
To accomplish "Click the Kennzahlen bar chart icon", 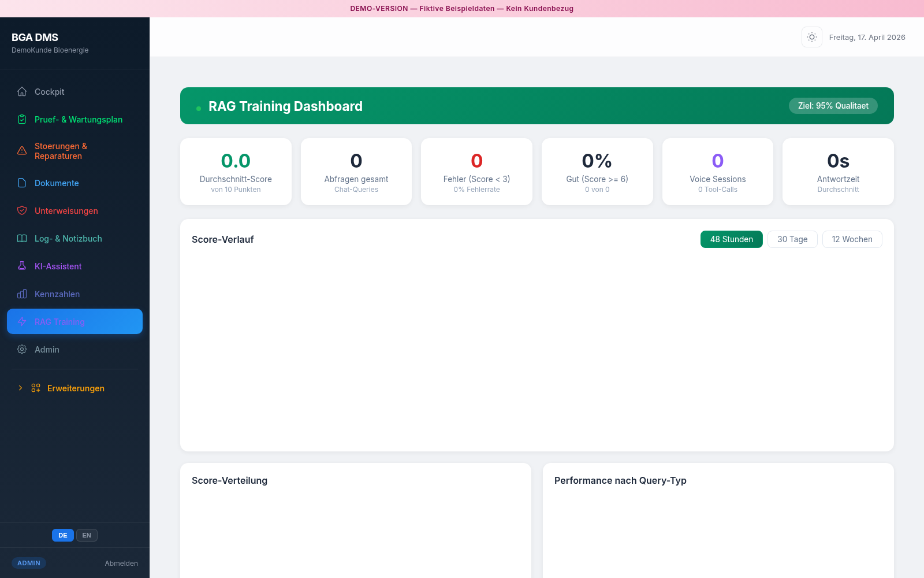I will [x=22, y=294].
